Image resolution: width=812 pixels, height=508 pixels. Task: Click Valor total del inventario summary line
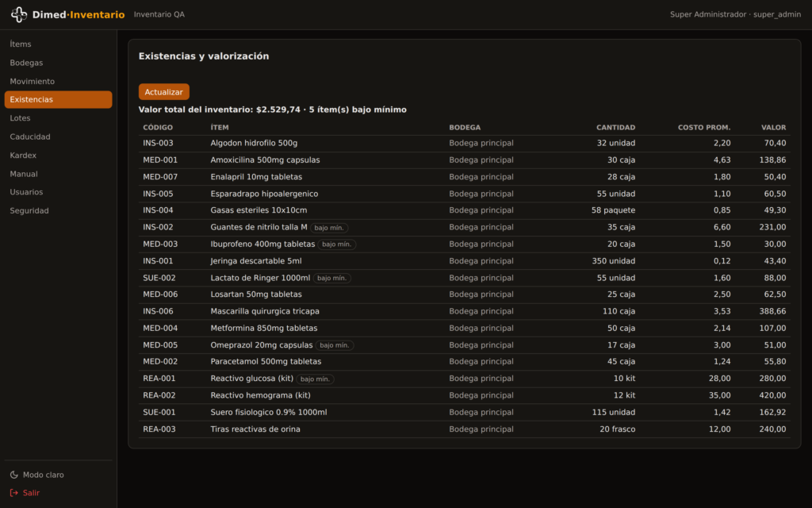pos(273,110)
